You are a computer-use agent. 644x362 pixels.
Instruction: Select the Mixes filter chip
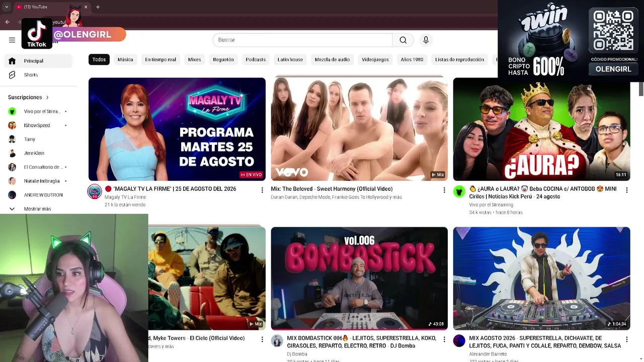tap(194, 60)
